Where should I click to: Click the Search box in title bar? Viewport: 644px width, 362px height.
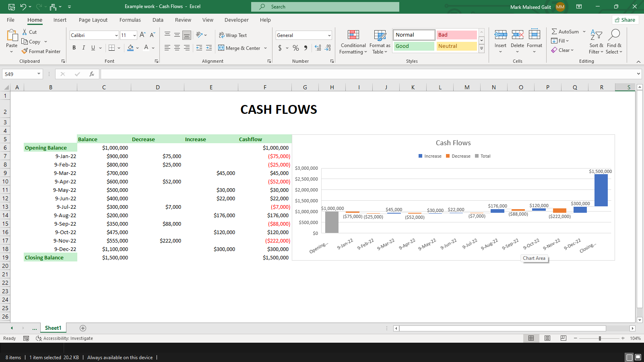pos(325,7)
